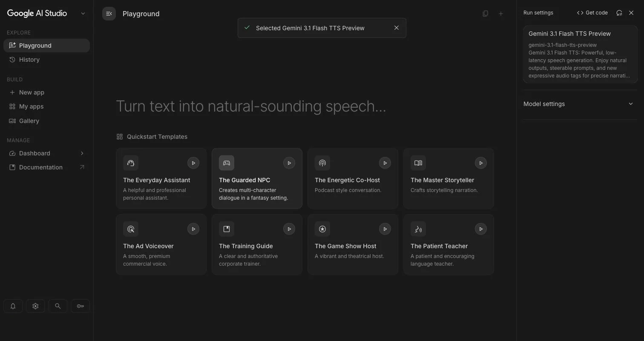Image resolution: width=644 pixels, height=341 pixels.
Task: Click the square icon on Training Guide card
Action: [227, 229]
